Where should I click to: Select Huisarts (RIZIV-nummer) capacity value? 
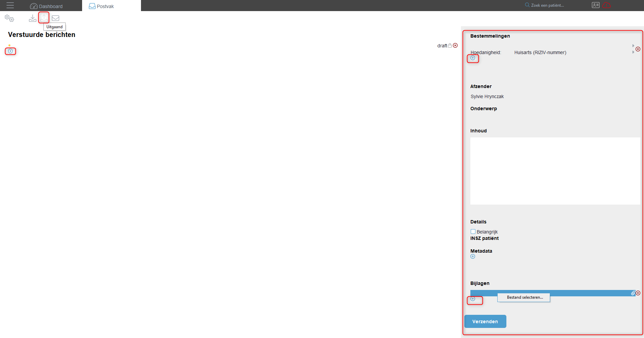coord(540,52)
